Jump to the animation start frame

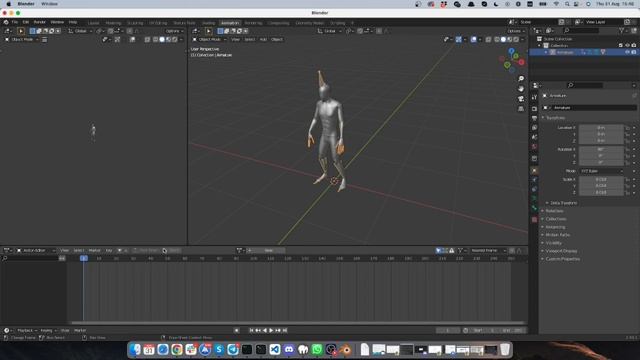251,330
